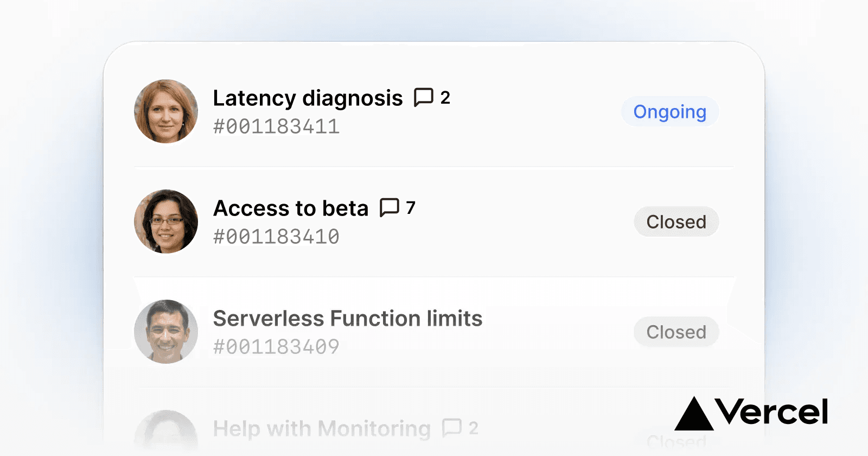Click the comment icon beside Latency diagnosis
Screen dimensions: 868x456
(x=423, y=98)
